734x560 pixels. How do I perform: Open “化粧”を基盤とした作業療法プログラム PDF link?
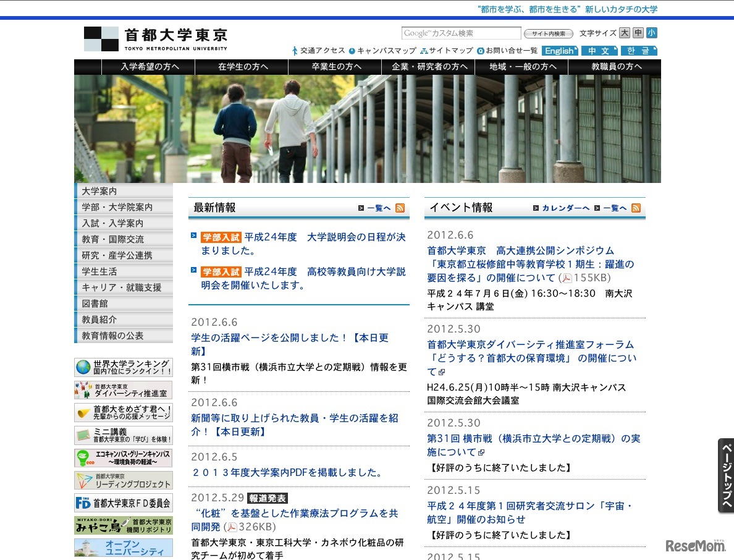[x=295, y=520]
